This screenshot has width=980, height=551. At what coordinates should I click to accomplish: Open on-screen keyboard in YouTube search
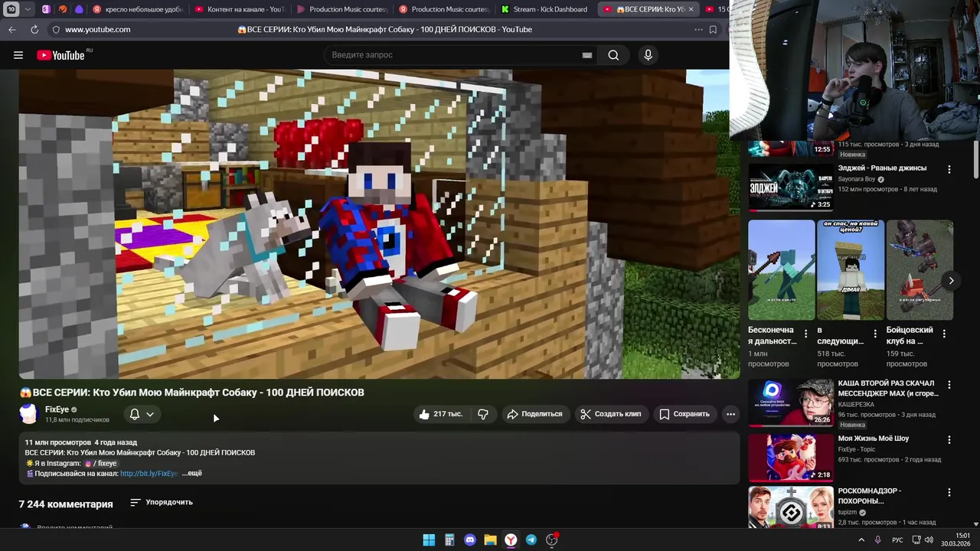coord(587,55)
